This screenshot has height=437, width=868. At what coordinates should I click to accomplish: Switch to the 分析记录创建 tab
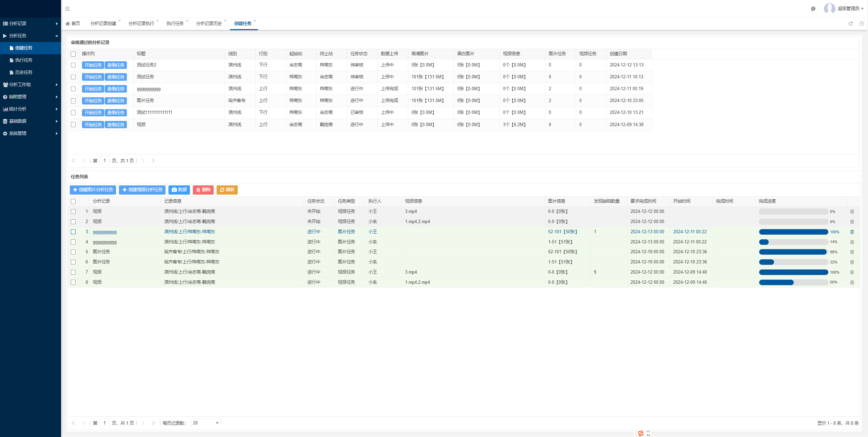click(x=103, y=23)
